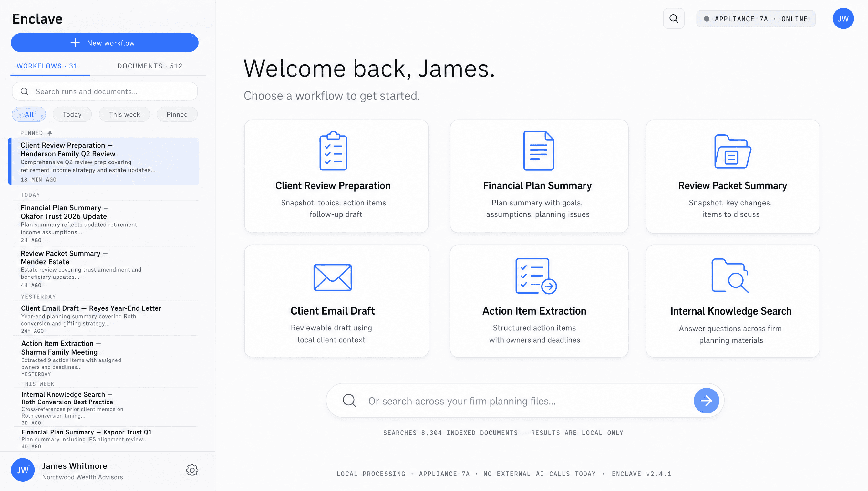
Task: Click the Financial Plan Summary document icon
Action: 538,151
